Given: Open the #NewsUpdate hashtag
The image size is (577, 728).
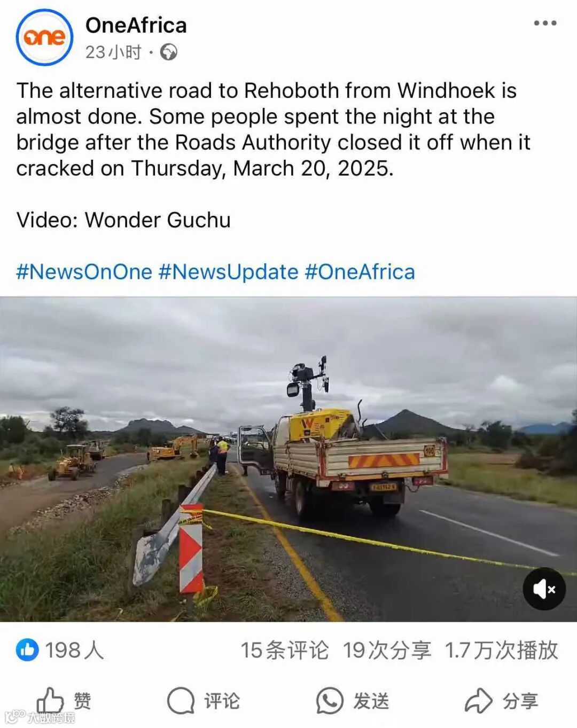Looking at the screenshot, I should (229, 272).
